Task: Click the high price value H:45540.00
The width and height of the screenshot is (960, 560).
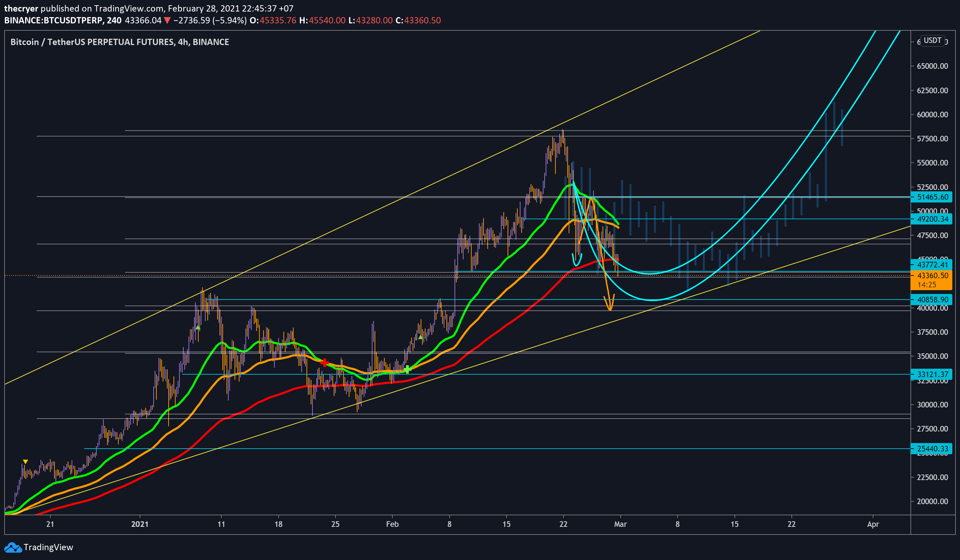Action: click(x=322, y=20)
